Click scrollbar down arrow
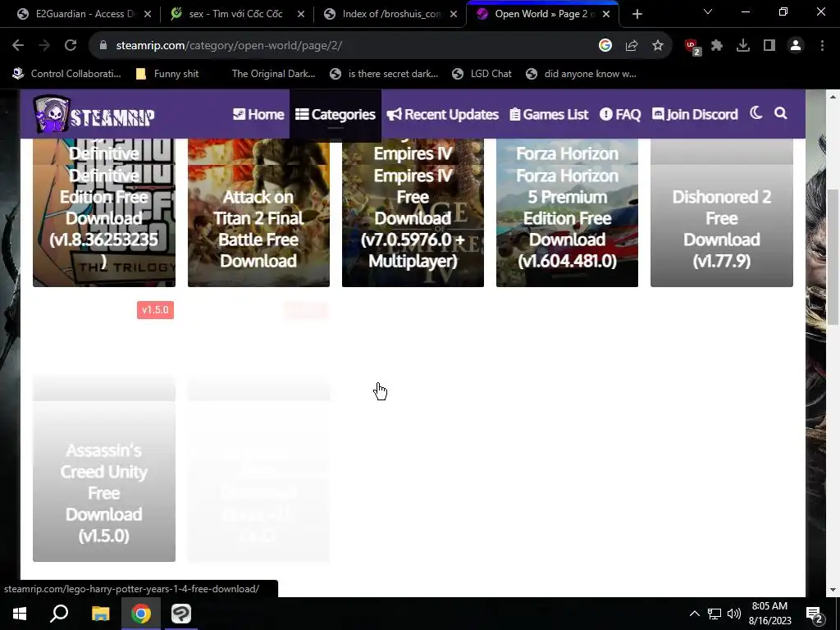 coord(833,590)
